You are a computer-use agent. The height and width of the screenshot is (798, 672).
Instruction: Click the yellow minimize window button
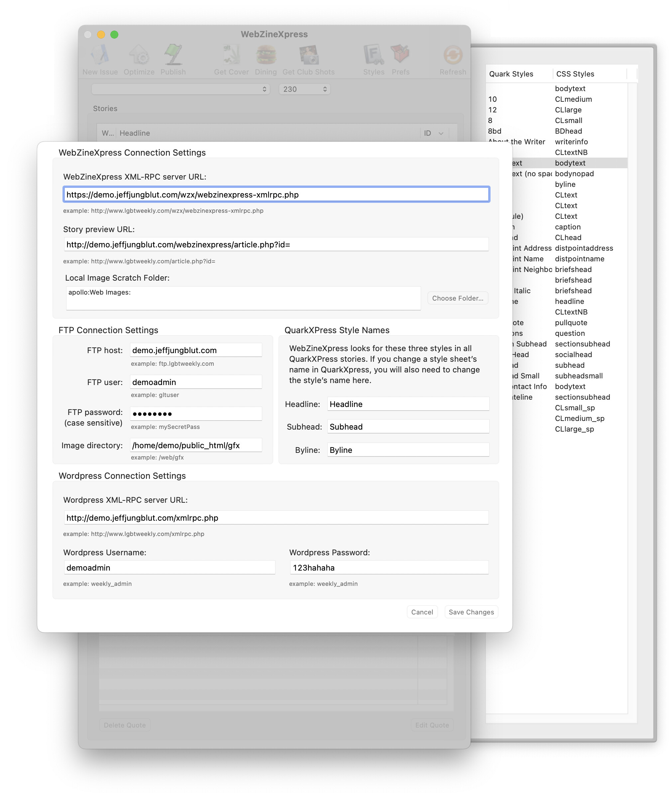coord(101,35)
